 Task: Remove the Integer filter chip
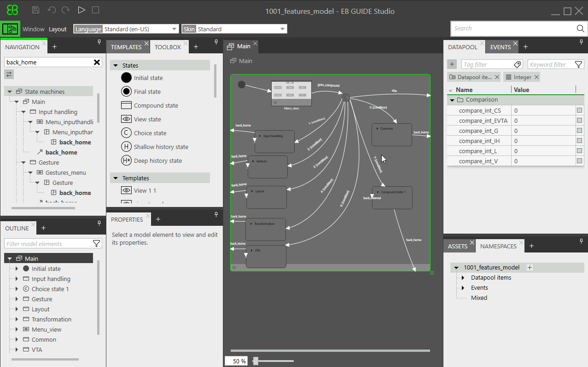pyautogui.click(x=536, y=77)
